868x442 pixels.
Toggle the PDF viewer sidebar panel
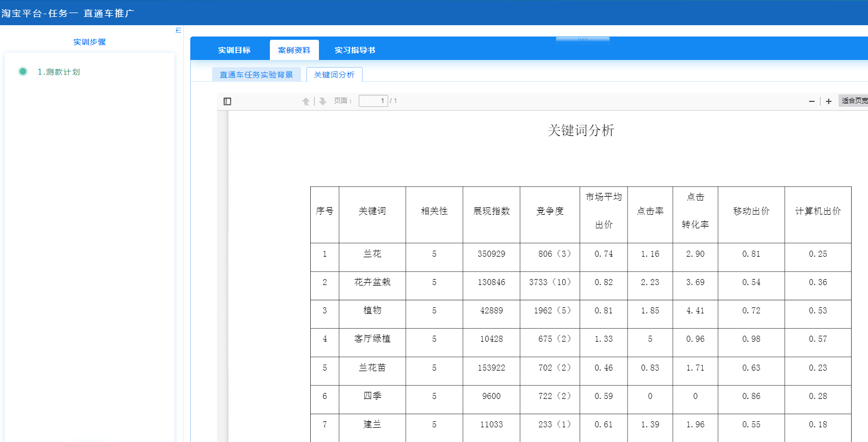pyautogui.click(x=227, y=101)
